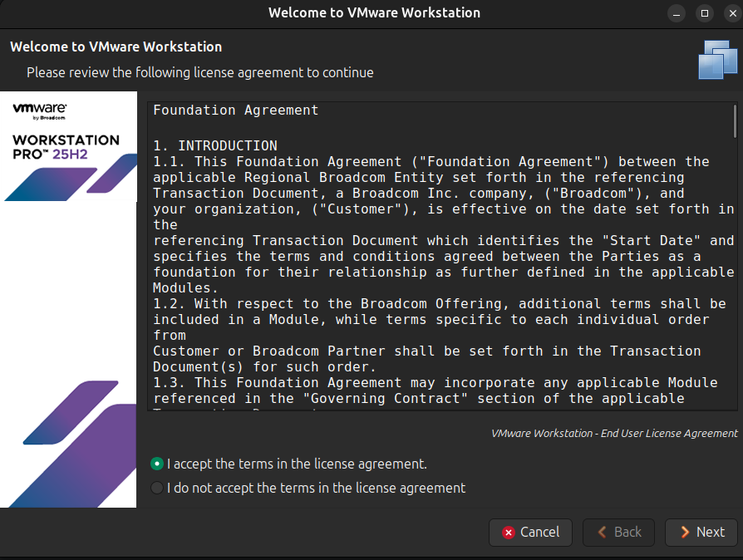Image resolution: width=743 pixels, height=560 pixels.
Task: Click the VMware Workstation stacked-windows icon
Action: coord(717,60)
